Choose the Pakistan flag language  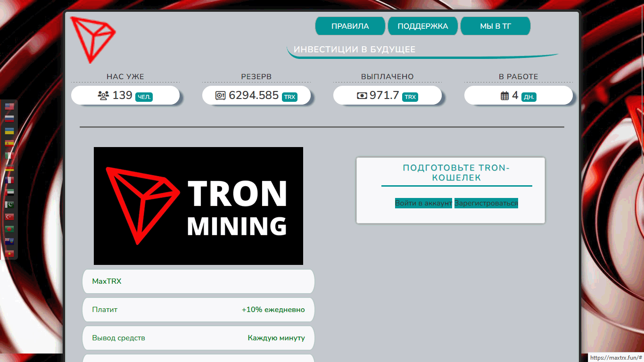tap(9, 205)
